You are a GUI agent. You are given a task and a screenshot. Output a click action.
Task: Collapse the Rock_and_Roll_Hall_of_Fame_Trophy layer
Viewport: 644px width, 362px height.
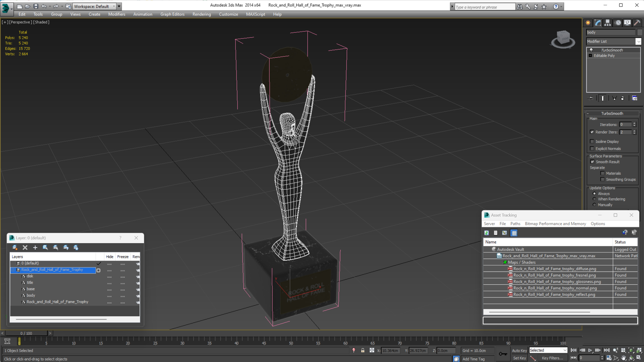[13, 270]
